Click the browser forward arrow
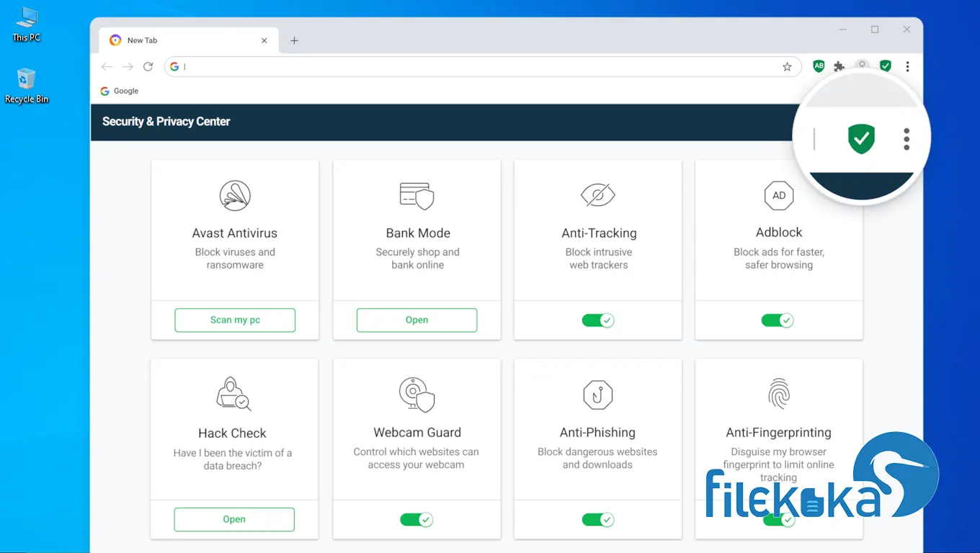The image size is (980, 553). click(x=128, y=67)
